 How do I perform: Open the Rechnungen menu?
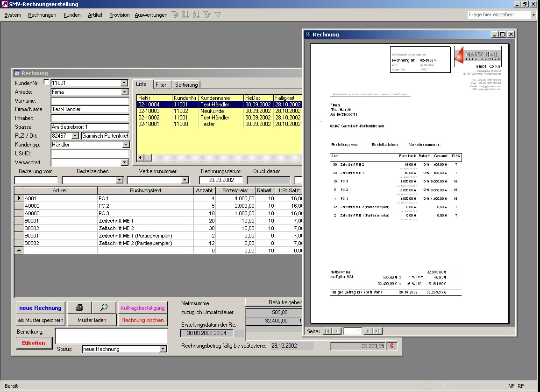(42, 15)
